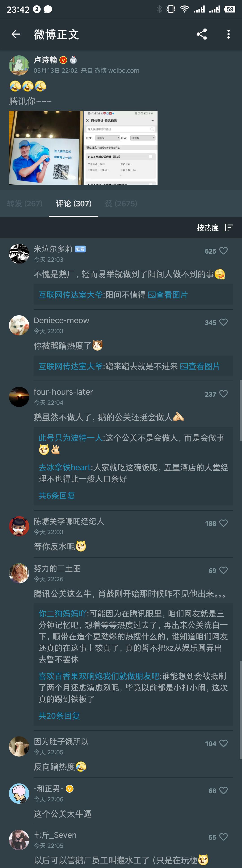Image resolution: width=242 pixels, height=868 pixels.
Task: Open the water-carrier poster thumbnail image
Action: tap(46, 148)
